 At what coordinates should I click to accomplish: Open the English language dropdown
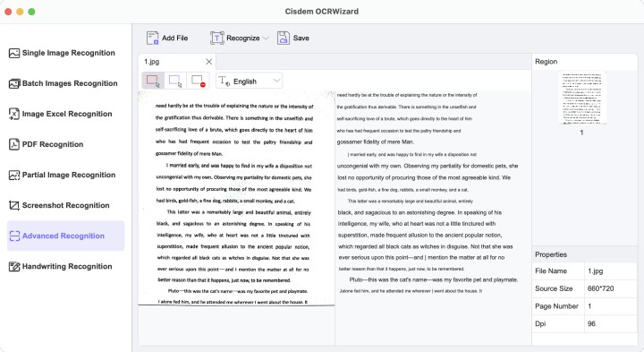pyautogui.click(x=249, y=81)
